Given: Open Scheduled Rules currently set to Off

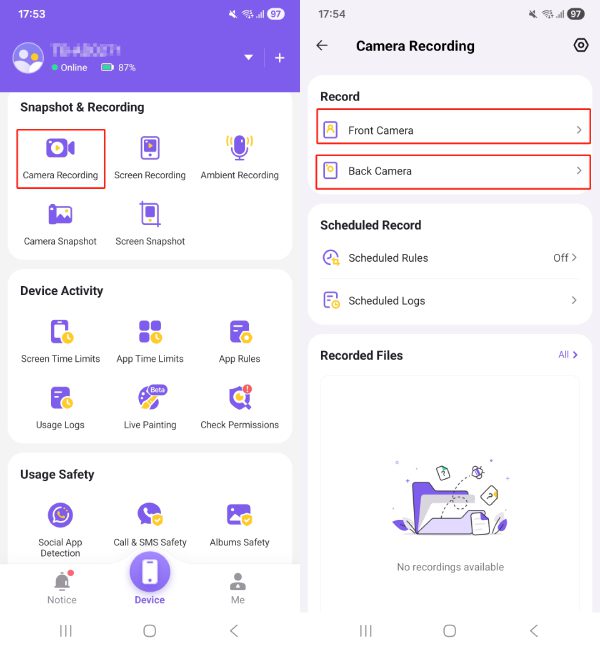Looking at the screenshot, I should click(x=450, y=258).
